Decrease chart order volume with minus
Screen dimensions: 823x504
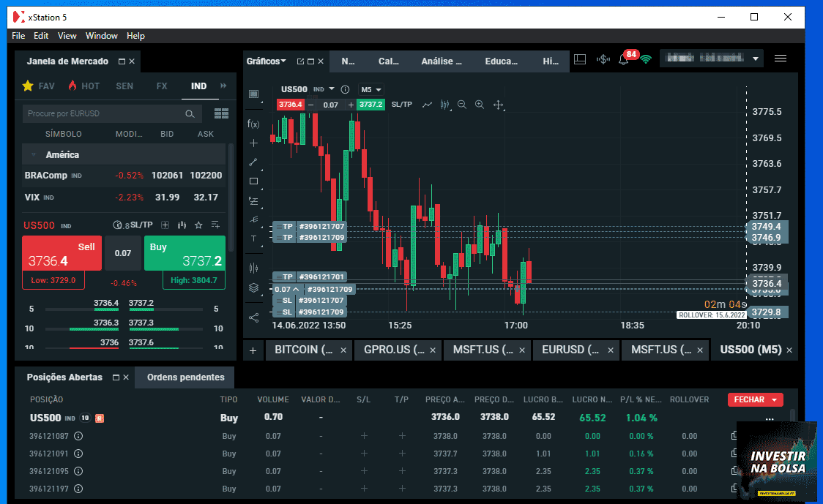[311, 105]
